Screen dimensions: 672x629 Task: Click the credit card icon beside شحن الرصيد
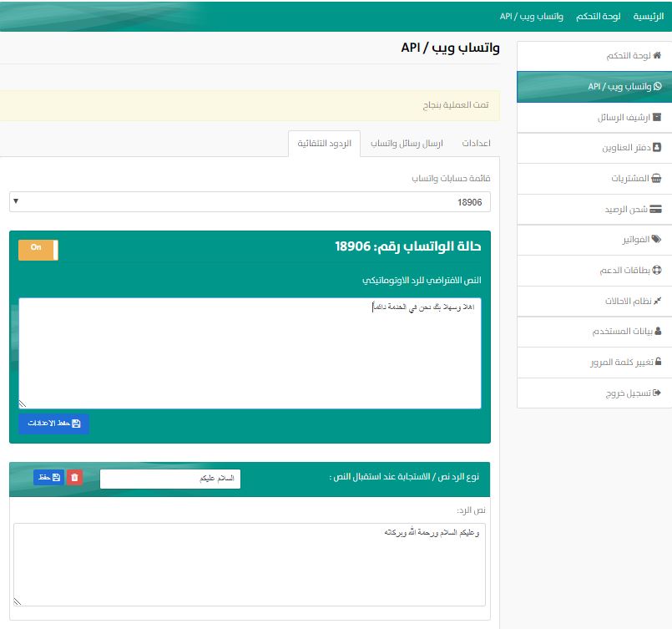(655, 209)
